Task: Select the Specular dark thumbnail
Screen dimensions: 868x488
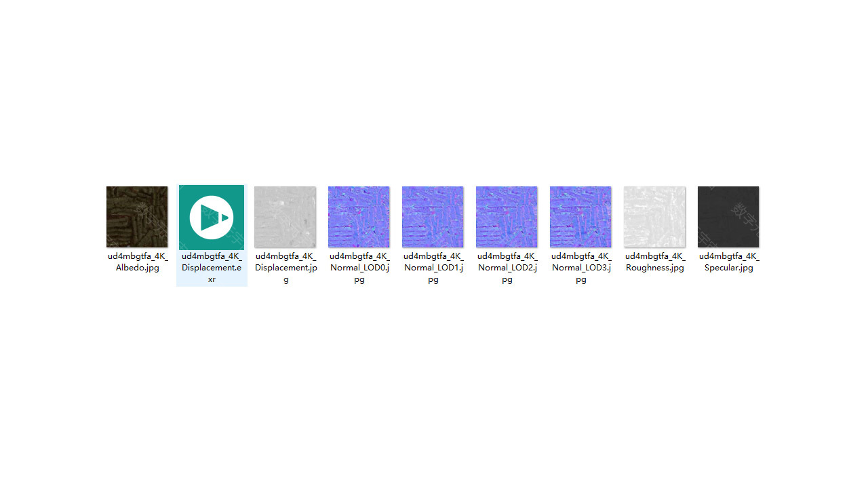Action: click(x=728, y=217)
